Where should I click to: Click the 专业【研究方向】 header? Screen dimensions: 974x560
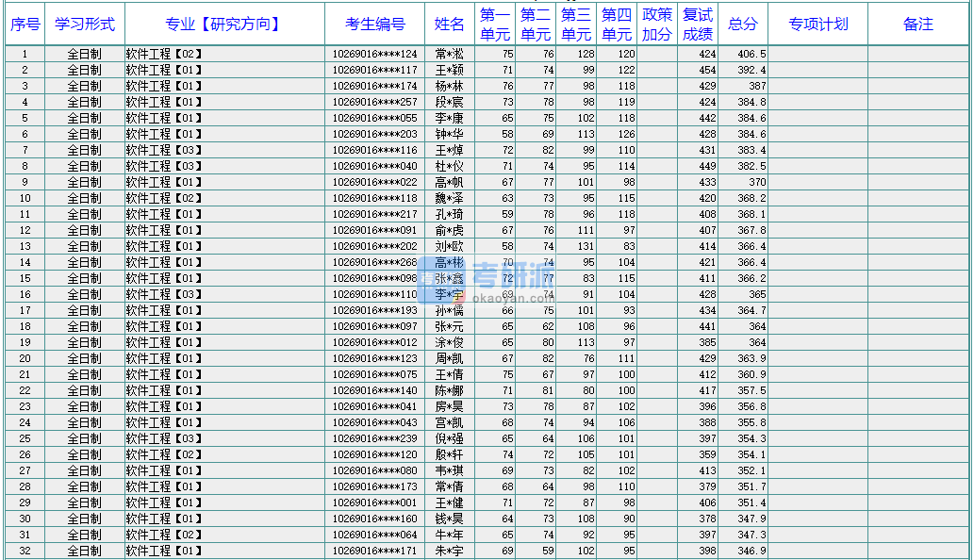[224, 25]
